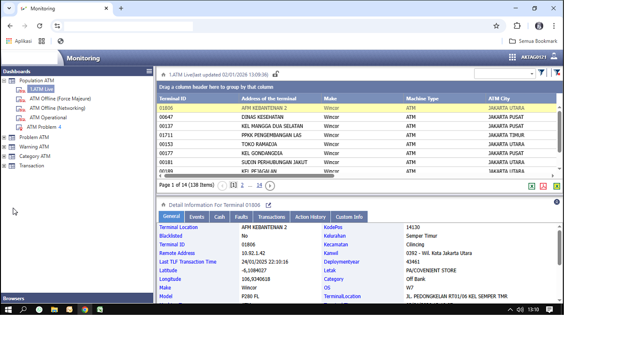This screenshot has height=362, width=644.
Task: Clear filter using the red-X funnel icon
Action: click(x=557, y=73)
